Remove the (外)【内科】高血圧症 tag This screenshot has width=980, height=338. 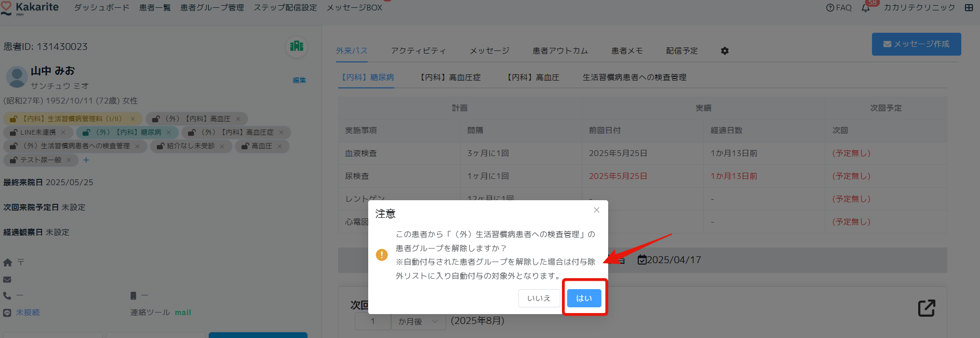click(281, 133)
